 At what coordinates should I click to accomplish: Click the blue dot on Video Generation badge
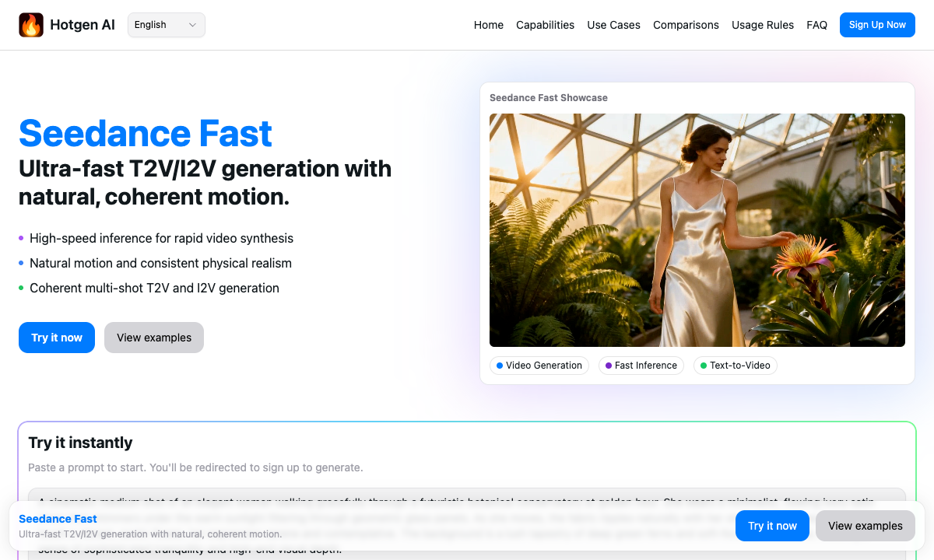tap(498, 366)
